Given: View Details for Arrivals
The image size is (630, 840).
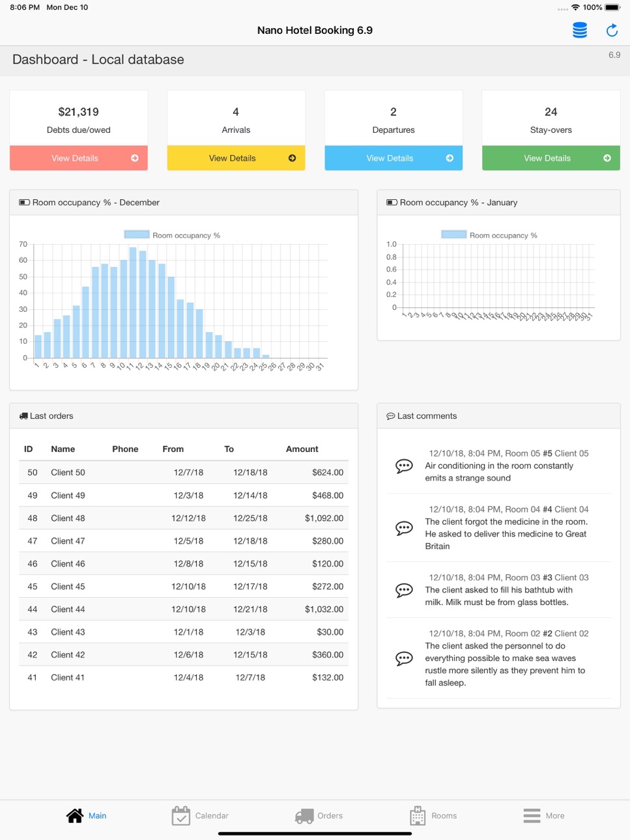Looking at the screenshot, I should (x=236, y=158).
